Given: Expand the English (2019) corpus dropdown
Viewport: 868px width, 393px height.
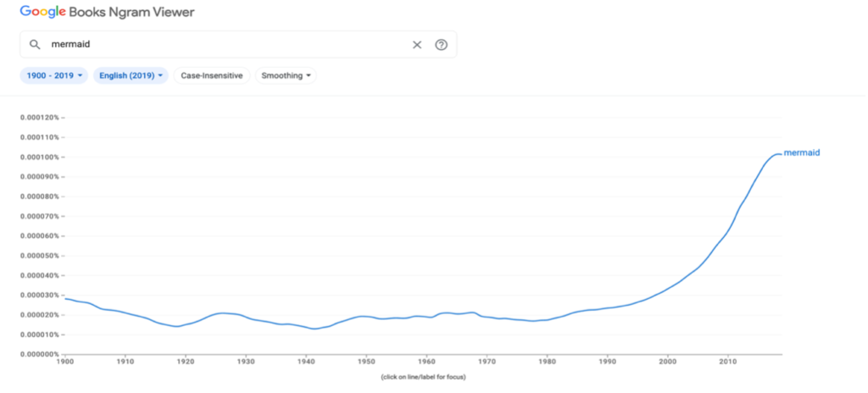Looking at the screenshot, I should [131, 75].
